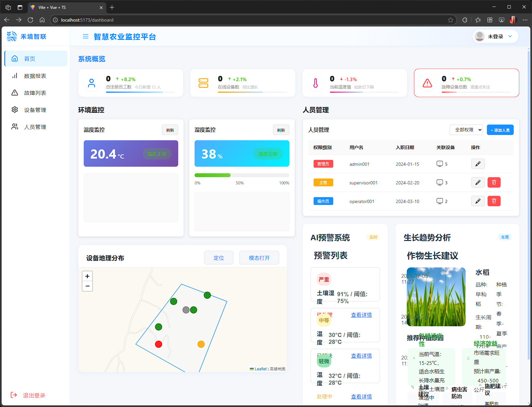
Task: Refresh the 温度监控 panel with 刷新
Action: click(x=170, y=130)
